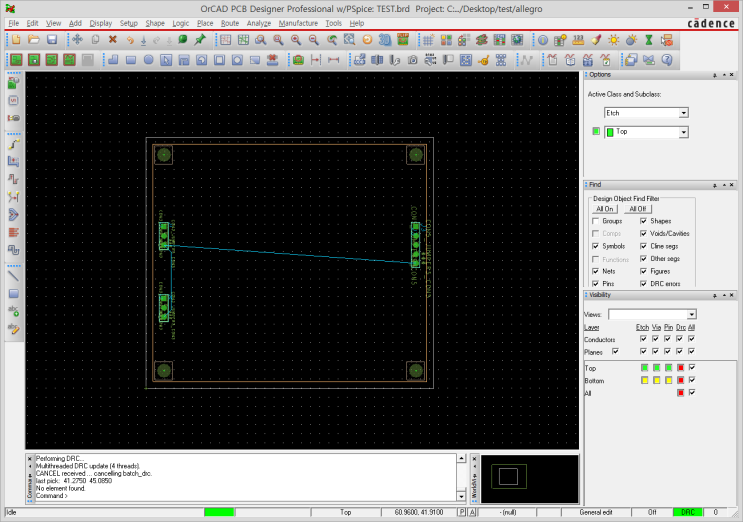Expand the Views dropdown in Visibility
The image size is (743, 522).
coord(691,315)
